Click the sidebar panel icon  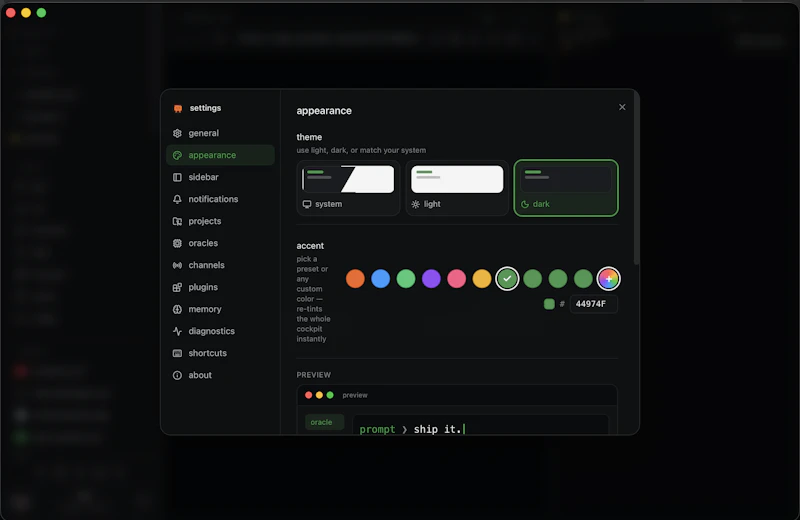(x=177, y=177)
